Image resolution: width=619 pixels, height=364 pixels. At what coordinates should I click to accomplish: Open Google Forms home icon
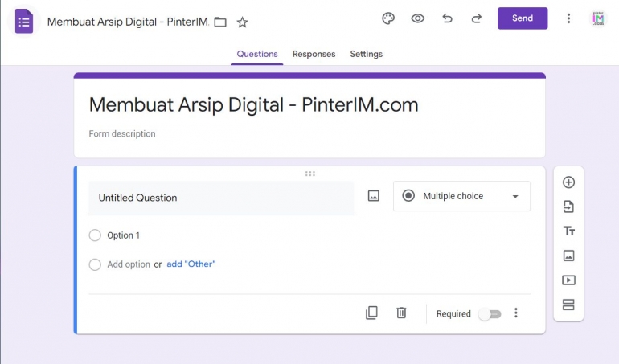24,22
